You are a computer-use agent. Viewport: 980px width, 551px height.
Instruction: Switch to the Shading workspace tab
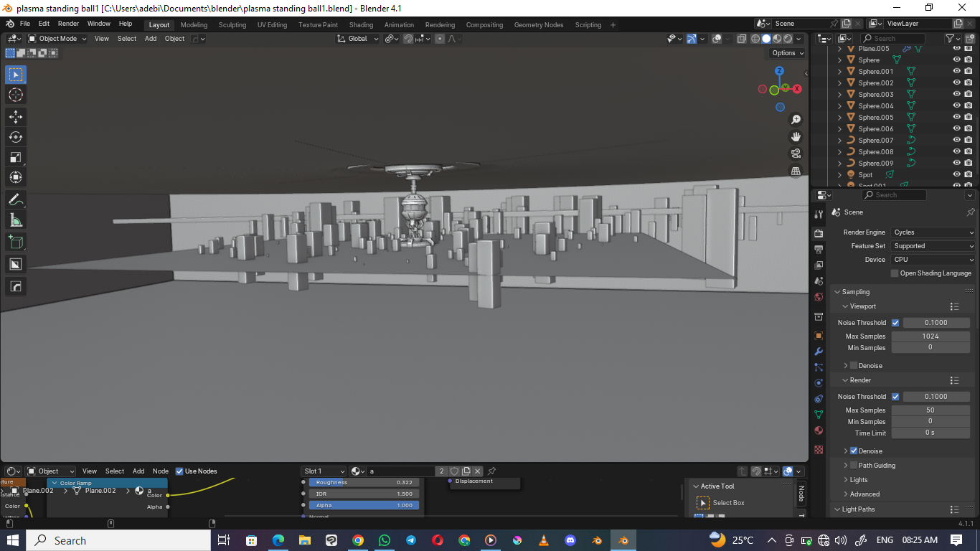pos(361,25)
